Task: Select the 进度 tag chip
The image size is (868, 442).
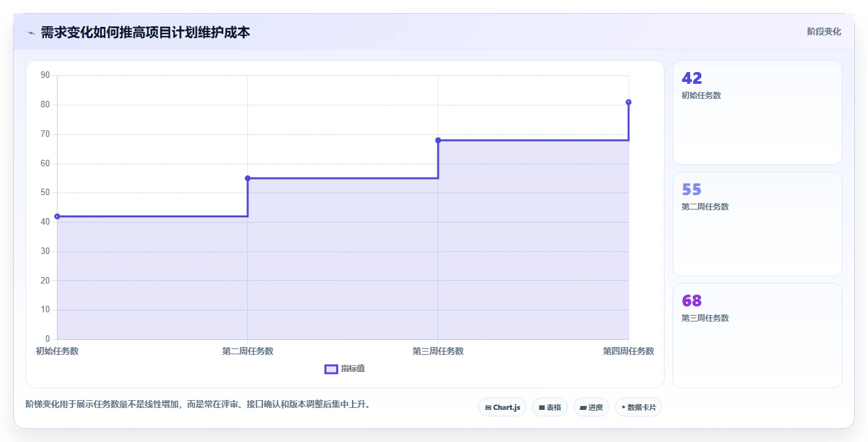Action: pyautogui.click(x=591, y=407)
